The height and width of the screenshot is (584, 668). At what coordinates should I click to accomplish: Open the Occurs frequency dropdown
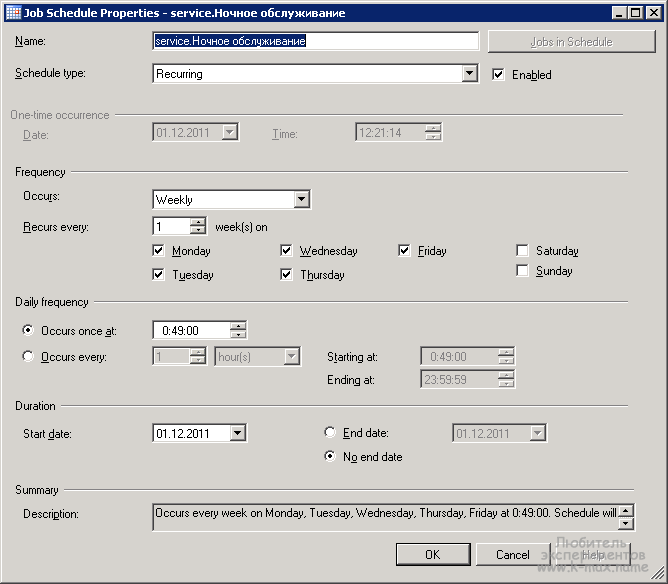click(301, 199)
